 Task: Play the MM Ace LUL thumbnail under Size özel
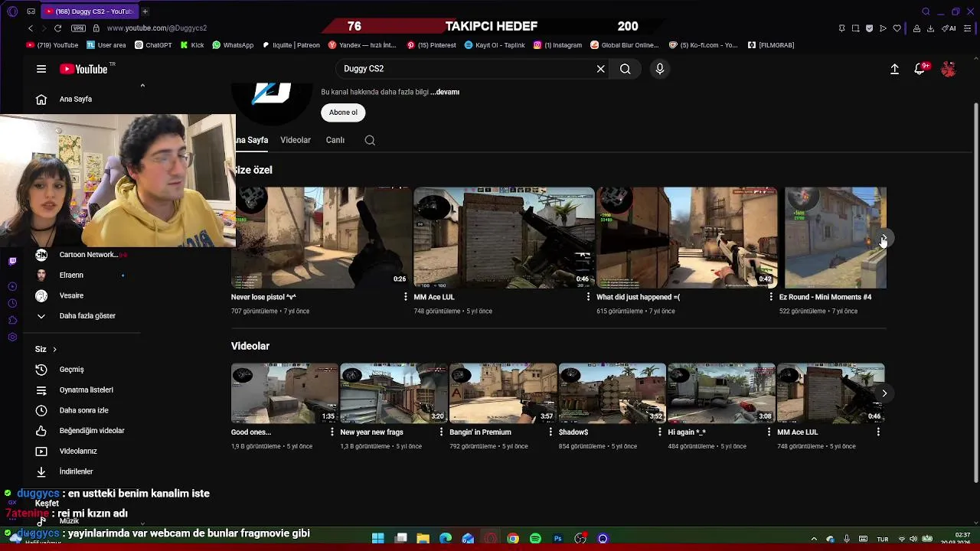(504, 237)
